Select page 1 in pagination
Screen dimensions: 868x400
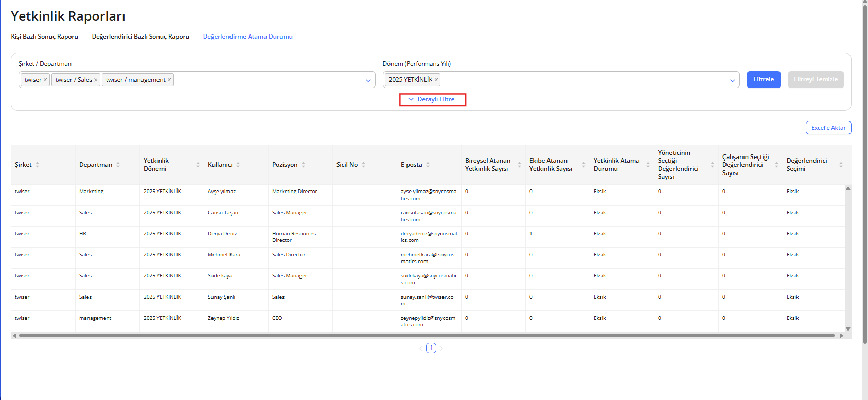431,348
